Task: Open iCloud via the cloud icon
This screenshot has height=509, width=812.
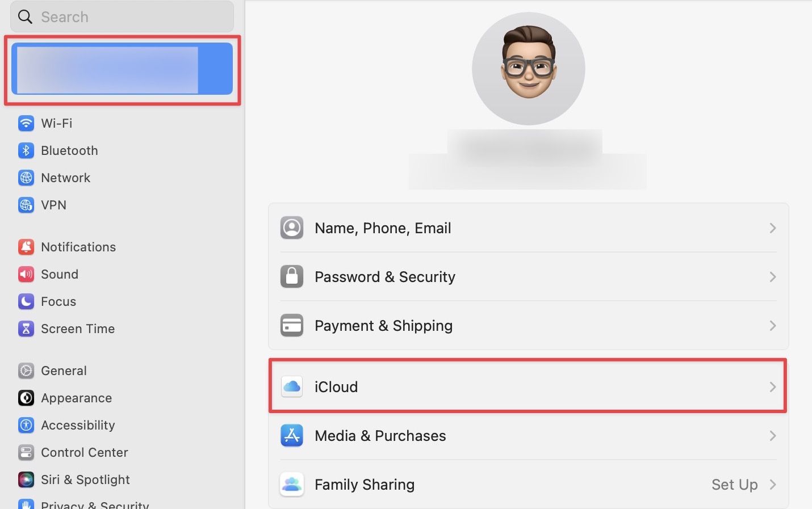Action: tap(291, 386)
